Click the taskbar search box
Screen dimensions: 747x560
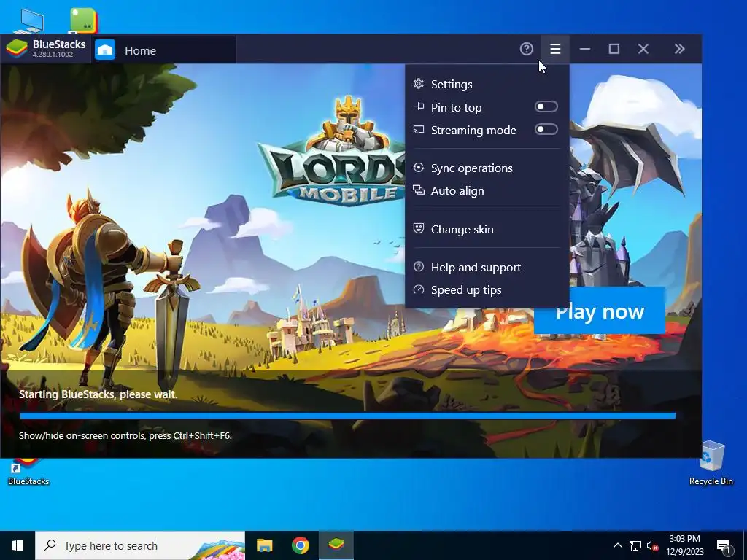[140, 545]
